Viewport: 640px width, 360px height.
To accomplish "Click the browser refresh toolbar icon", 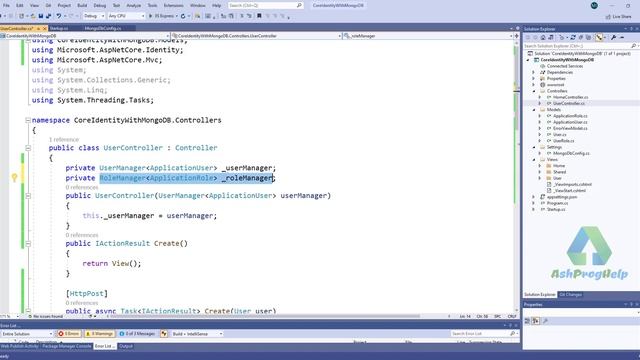I will click(x=183, y=16).
